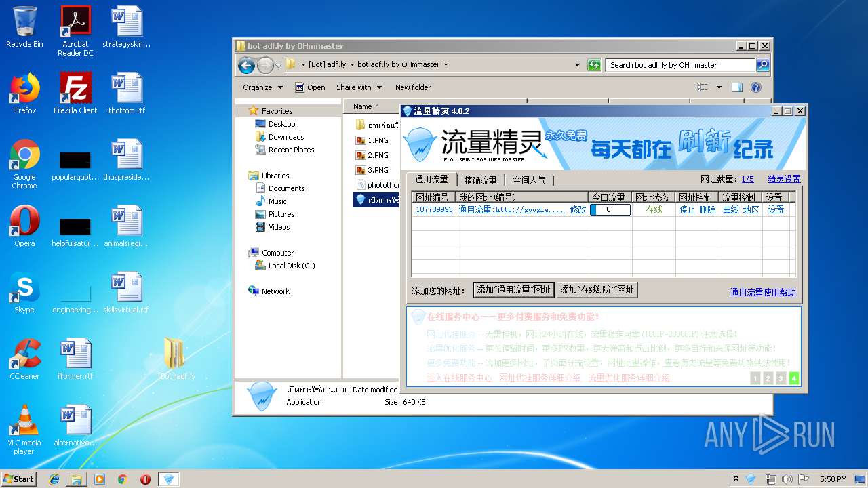Click the 1/5 URL count link
868x488 pixels.
tap(747, 179)
